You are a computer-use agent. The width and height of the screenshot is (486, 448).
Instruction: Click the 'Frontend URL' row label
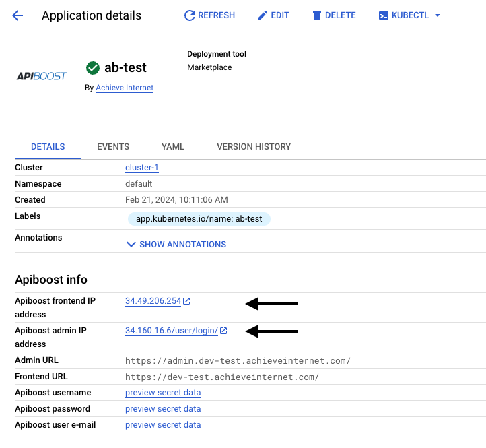click(x=41, y=377)
